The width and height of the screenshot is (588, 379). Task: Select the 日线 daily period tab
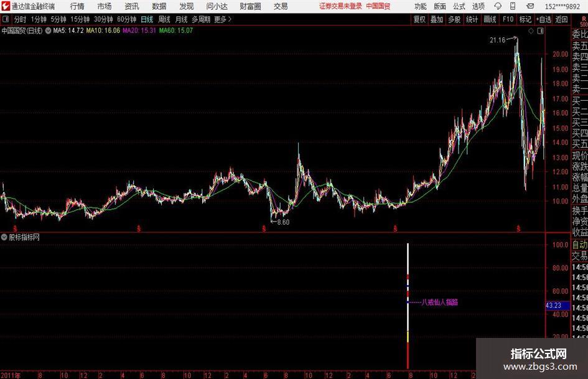point(147,19)
